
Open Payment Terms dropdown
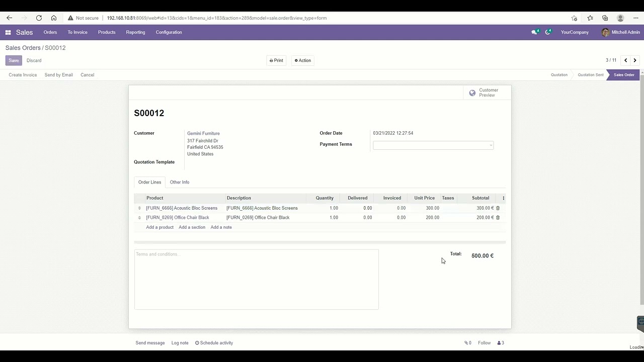(x=433, y=145)
